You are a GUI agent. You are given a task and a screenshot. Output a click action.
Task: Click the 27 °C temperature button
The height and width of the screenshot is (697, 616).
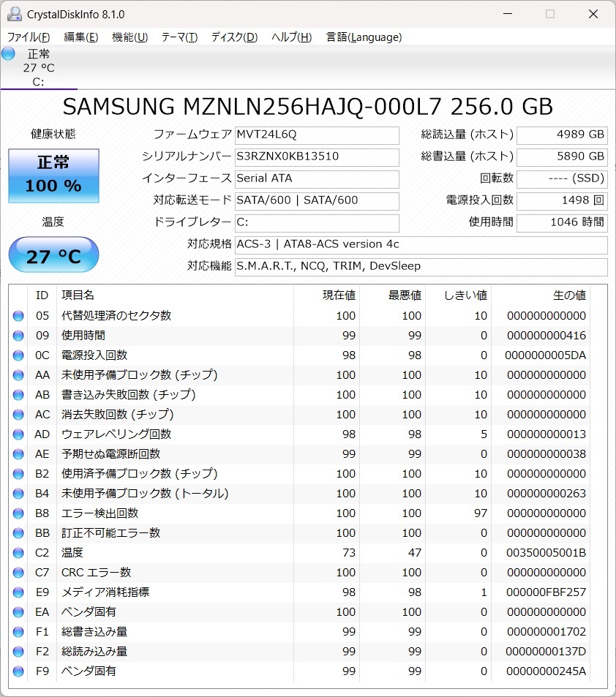[53, 256]
